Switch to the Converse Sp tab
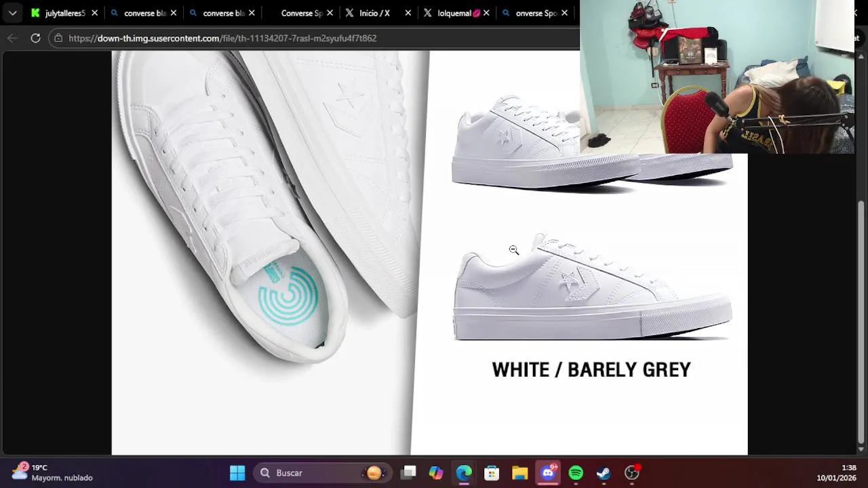The image size is (868, 488). tap(302, 13)
